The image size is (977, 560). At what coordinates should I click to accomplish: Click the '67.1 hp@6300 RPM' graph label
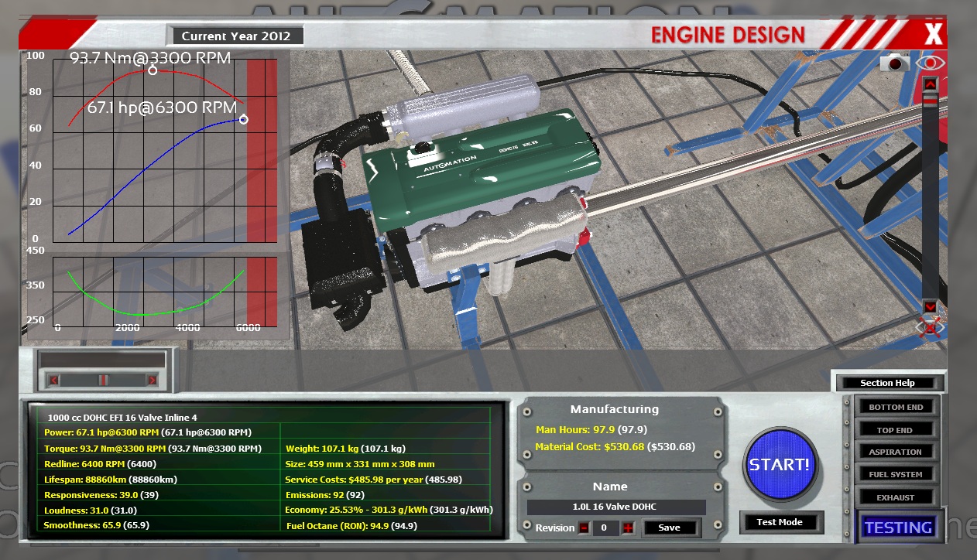click(162, 108)
